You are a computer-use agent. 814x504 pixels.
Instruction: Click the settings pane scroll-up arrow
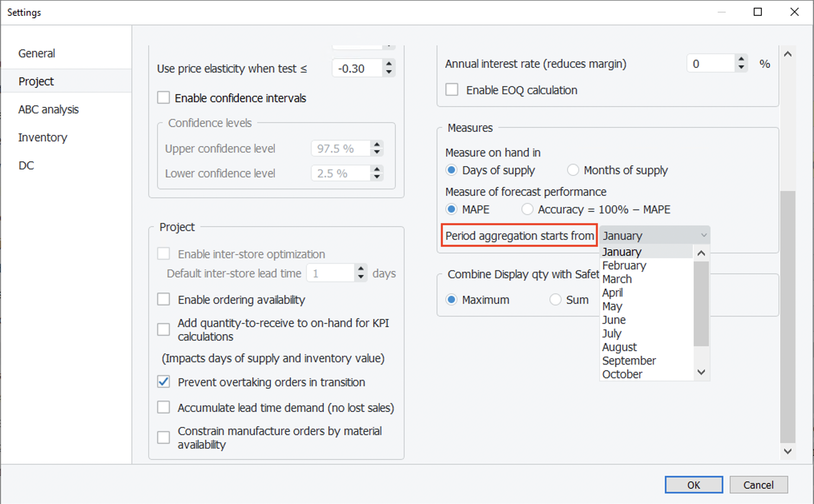788,54
